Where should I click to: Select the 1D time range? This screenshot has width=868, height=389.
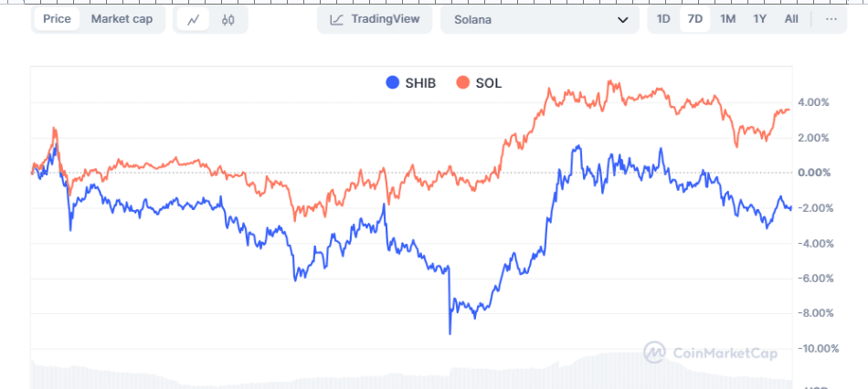coord(663,19)
